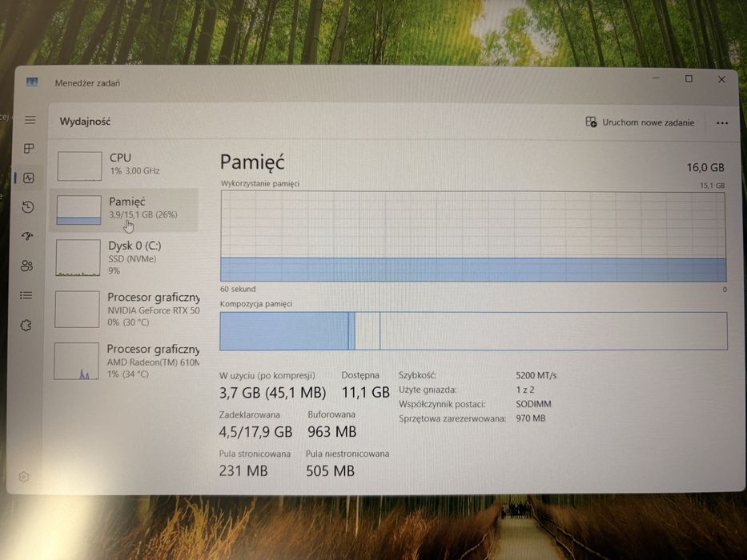Image resolution: width=747 pixels, height=560 pixels.
Task: Click the Wykorzystanie pamięci label
Action: pos(260,184)
